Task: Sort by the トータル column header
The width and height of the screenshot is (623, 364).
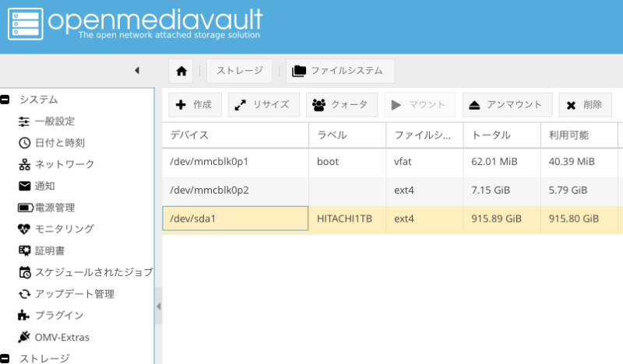Action: point(502,135)
